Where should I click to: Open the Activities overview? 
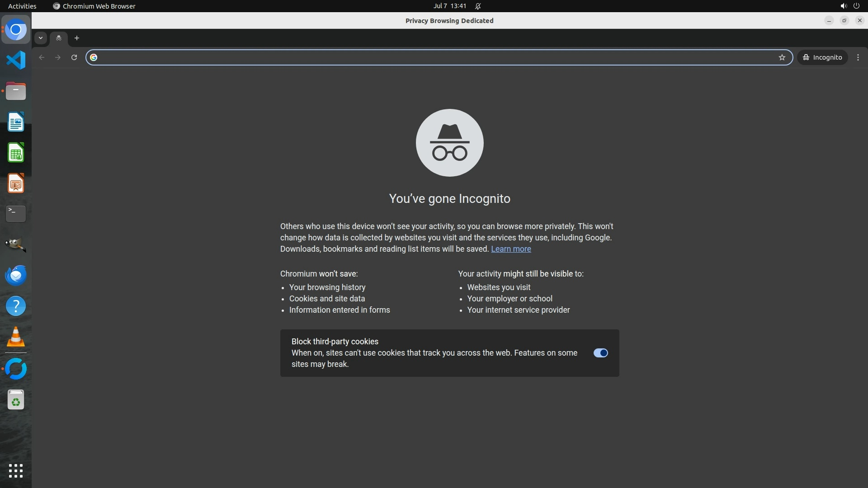pos(22,6)
